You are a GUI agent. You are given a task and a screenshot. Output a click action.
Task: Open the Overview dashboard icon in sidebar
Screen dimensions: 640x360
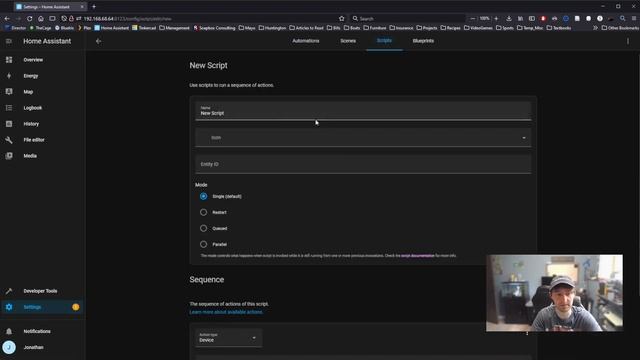tap(9, 60)
